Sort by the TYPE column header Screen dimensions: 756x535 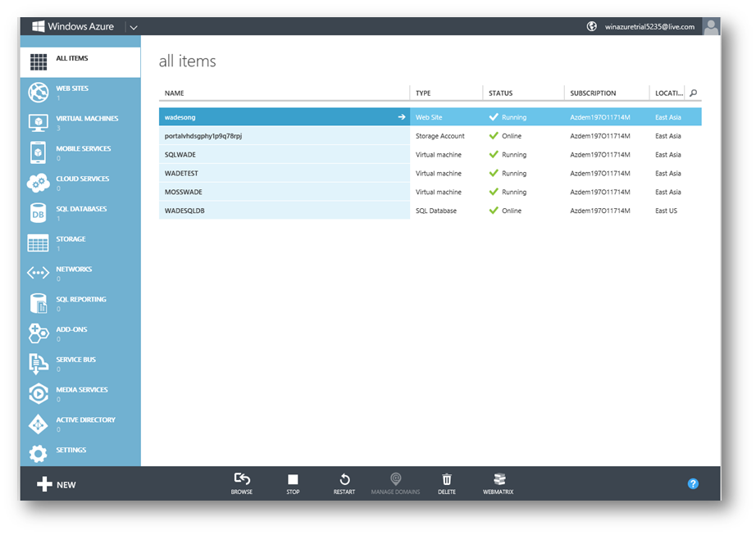click(423, 93)
